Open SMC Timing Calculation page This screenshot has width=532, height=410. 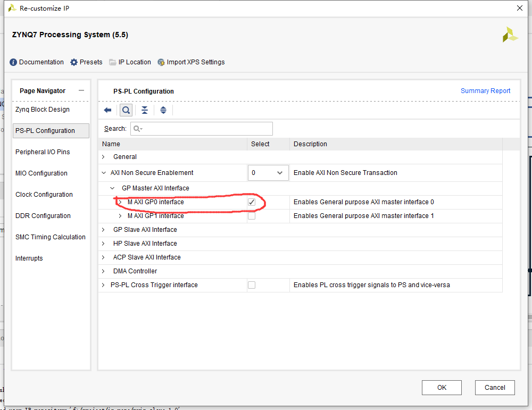click(50, 237)
